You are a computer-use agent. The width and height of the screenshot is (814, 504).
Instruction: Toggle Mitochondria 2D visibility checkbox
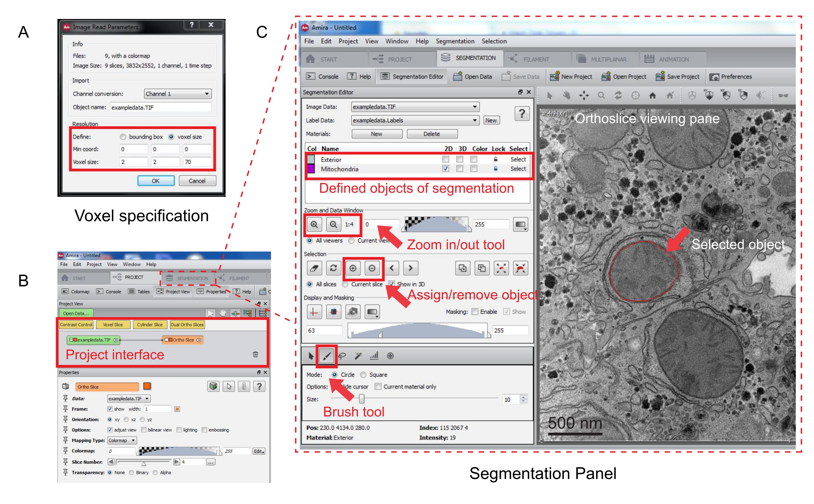pyautogui.click(x=445, y=169)
